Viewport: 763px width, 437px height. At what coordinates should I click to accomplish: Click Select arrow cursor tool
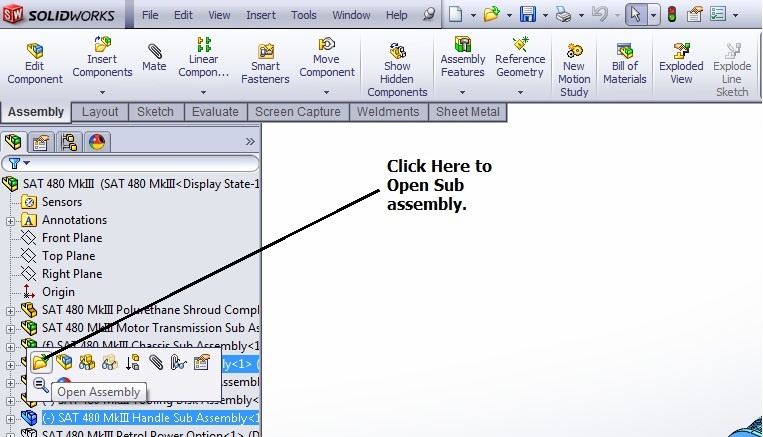click(x=636, y=15)
